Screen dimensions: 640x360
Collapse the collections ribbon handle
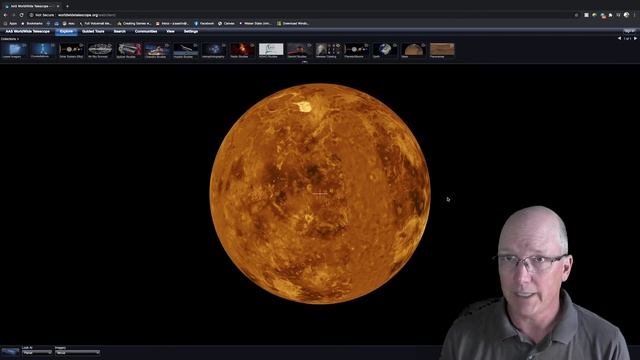click(304, 62)
